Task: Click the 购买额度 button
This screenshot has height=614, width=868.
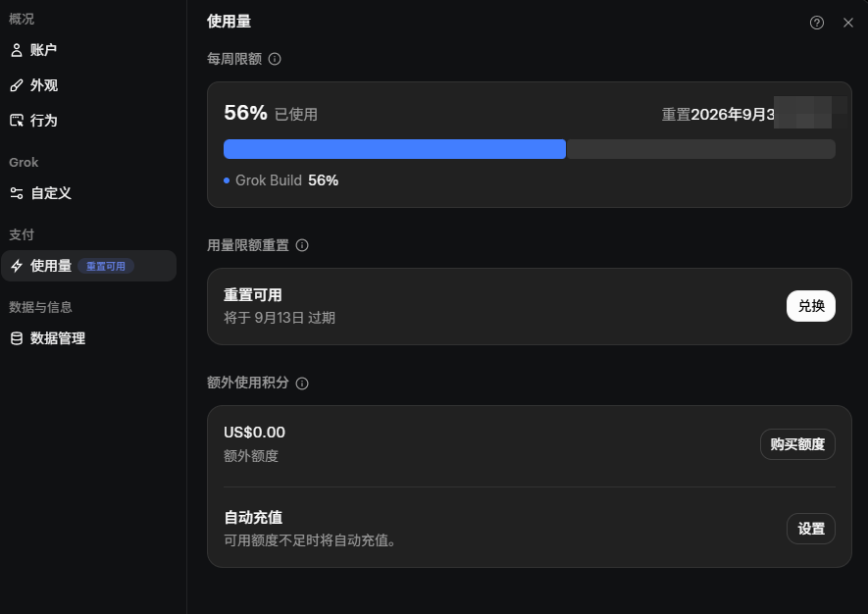Action: point(797,444)
